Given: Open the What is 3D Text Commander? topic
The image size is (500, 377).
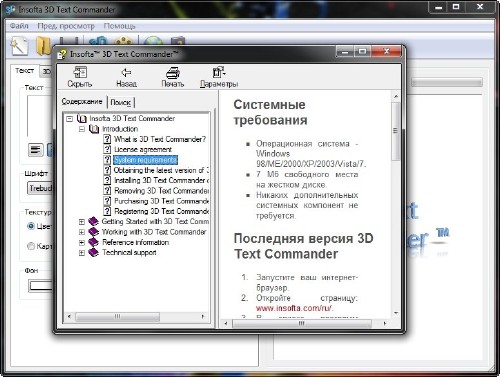Looking at the screenshot, I should 160,139.
